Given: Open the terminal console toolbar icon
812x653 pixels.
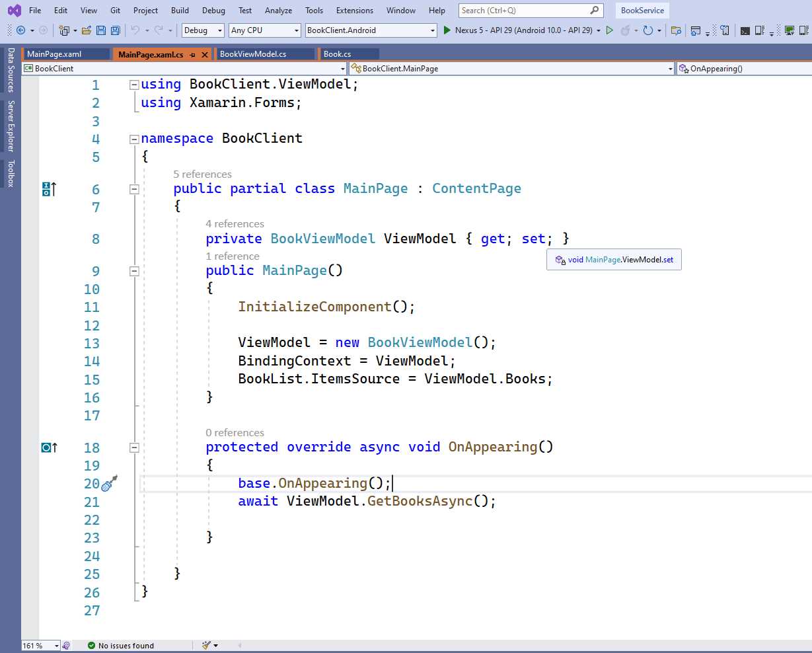Looking at the screenshot, I should coord(745,30).
